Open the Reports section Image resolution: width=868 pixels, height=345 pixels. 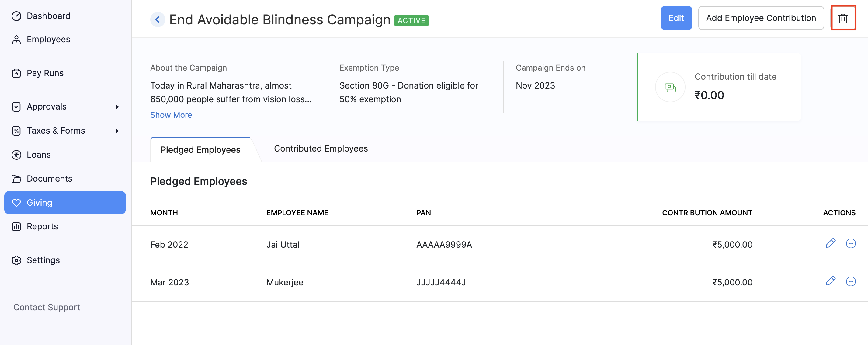[42, 226]
